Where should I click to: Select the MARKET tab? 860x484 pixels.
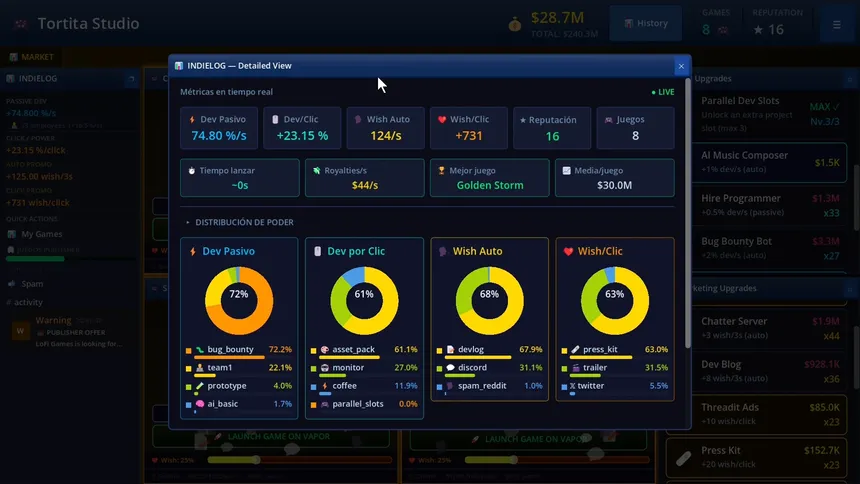pos(31,57)
